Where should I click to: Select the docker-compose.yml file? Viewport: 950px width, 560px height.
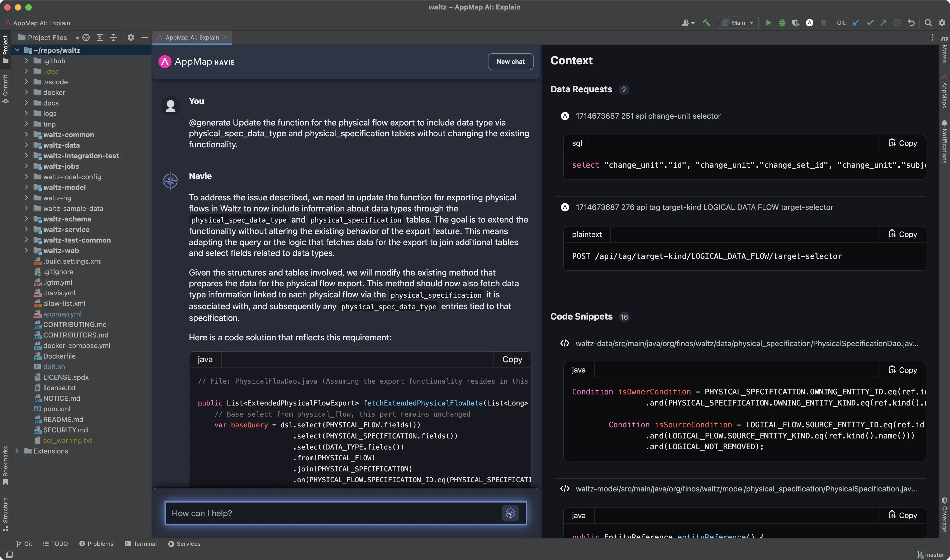tap(76, 346)
